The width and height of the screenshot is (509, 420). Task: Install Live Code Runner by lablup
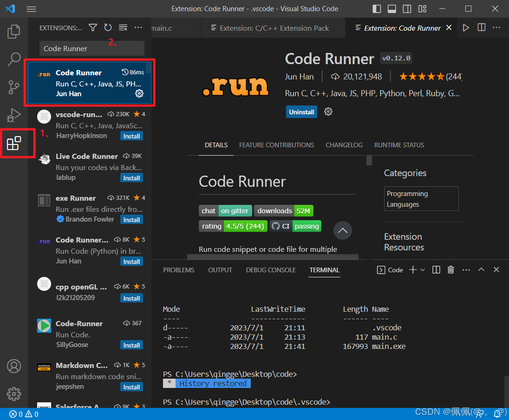coord(131,178)
